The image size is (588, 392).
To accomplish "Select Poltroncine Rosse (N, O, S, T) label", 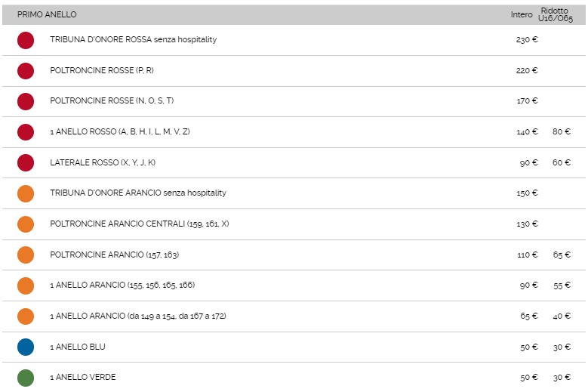I will pyautogui.click(x=112, y=101).
